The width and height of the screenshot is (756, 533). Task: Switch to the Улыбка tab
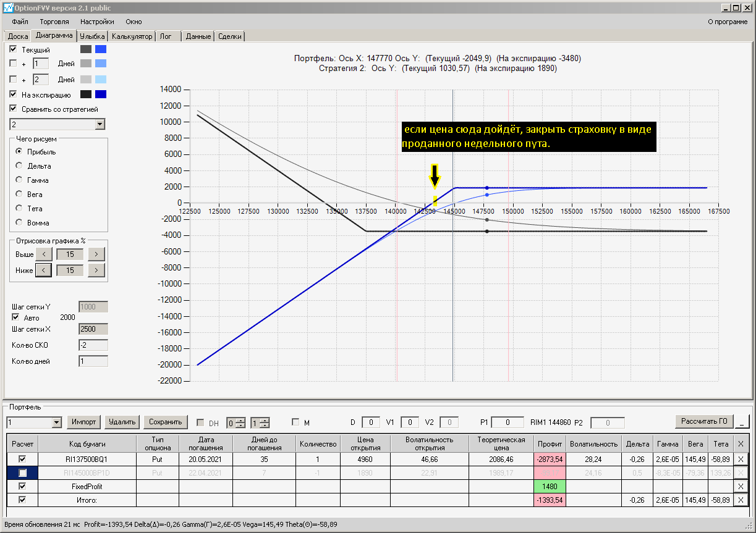click(x=93, y=36)
